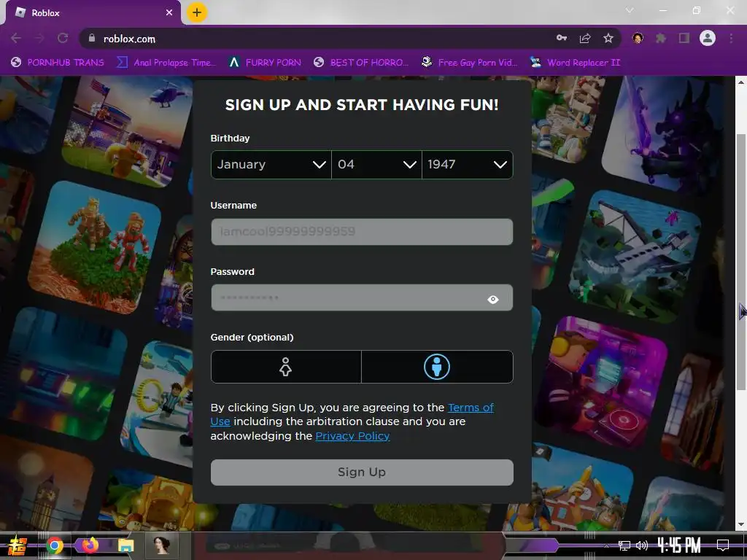The image size is (747, 560).
Task: Open the Extensions puzzle-piece menu
Action: click(x=661, y=38)
